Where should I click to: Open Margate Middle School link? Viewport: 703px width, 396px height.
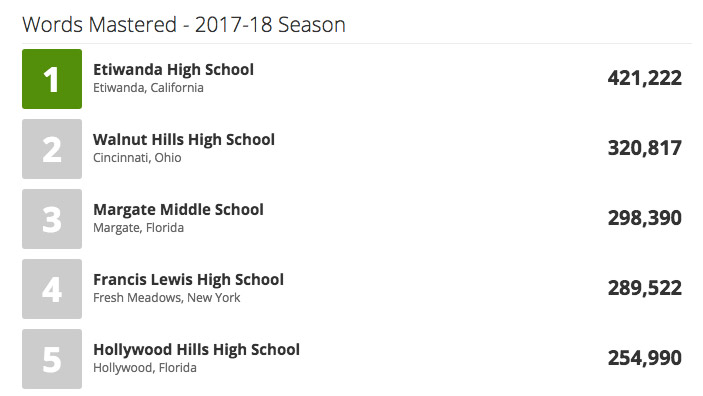[178, 210]
